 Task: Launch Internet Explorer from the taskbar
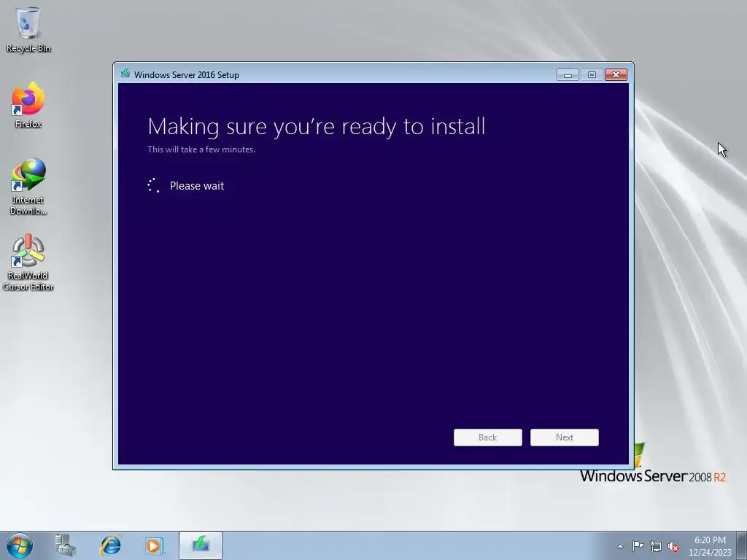click(x=110, y=545)
